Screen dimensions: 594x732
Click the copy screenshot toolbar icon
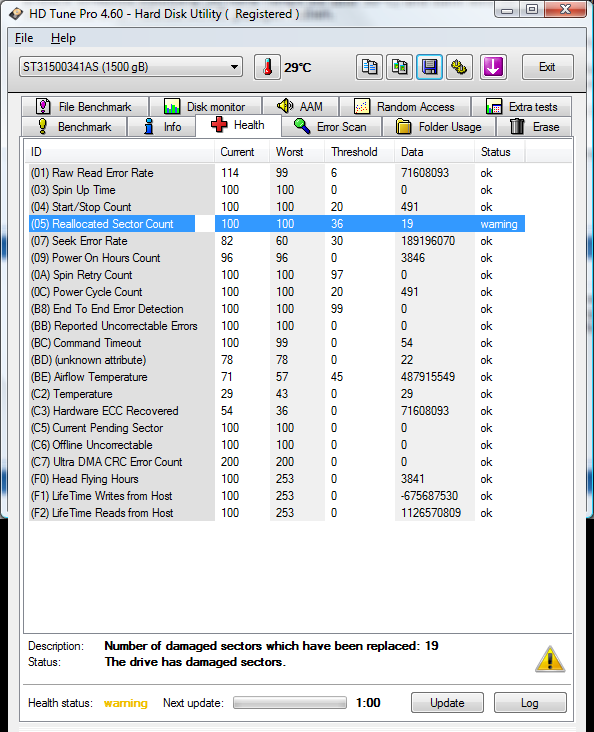(x=399, y=67)
